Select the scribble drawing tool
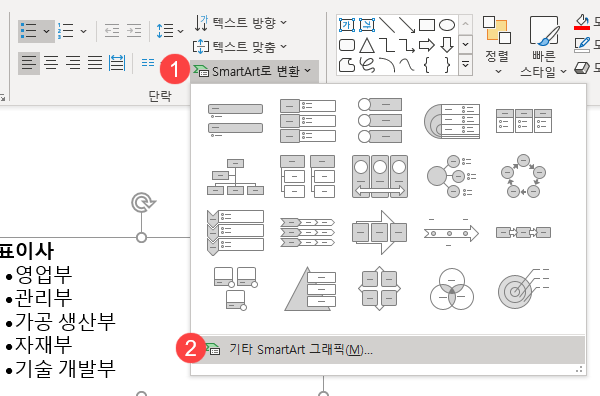Screen dimensions: 600x396 point(367,65)
